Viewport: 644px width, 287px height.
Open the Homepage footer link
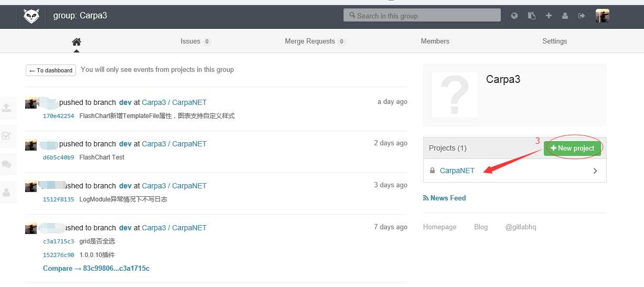(439, 227)
